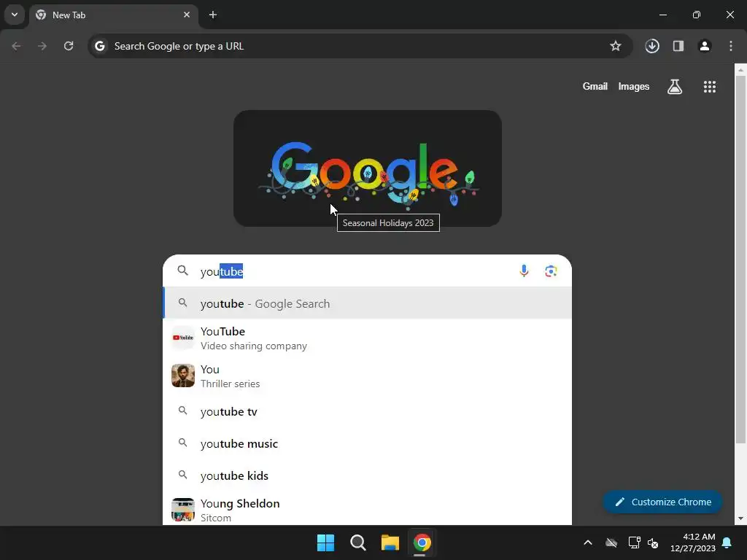Search by image with Lens icon
Image resolution: width=747 pixels, height=560 pixels.
point(551,271)
